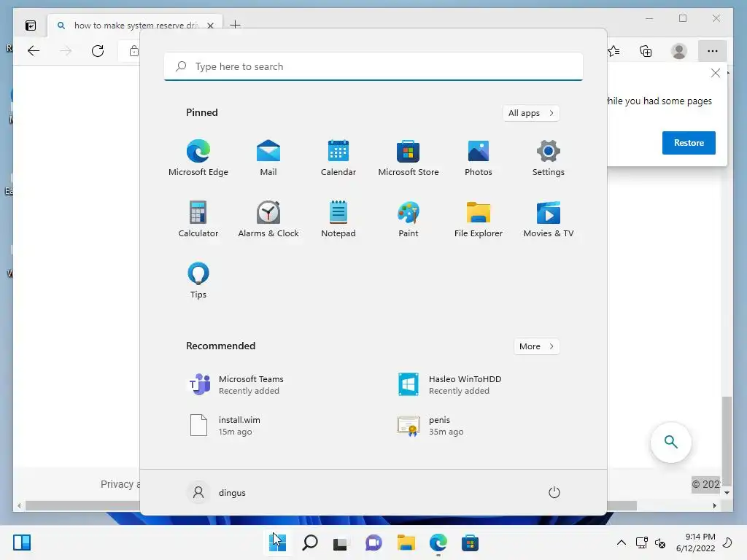Select the 'how to make system reserve' tab

135,26
